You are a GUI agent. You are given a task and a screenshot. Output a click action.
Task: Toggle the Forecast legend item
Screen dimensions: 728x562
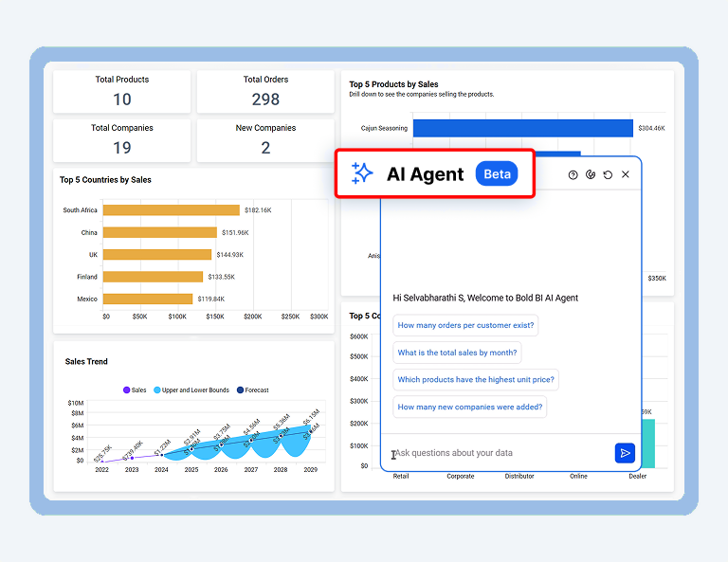pyautogui.click(x=252, y=390)
